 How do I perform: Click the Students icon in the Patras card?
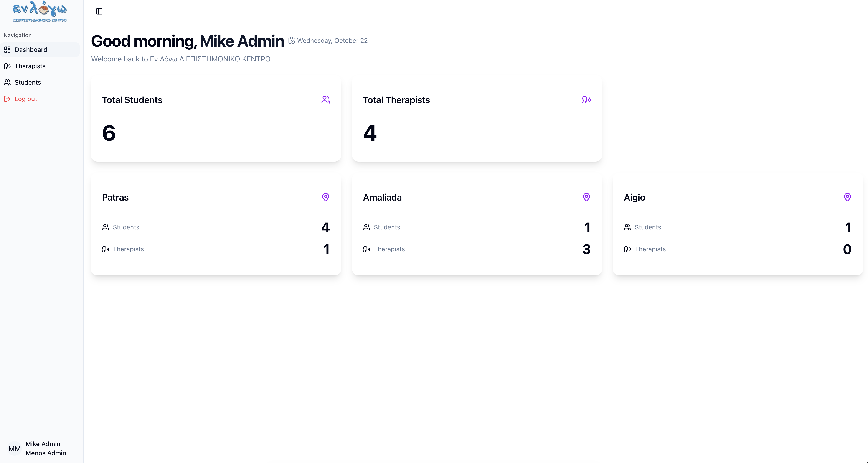pyautogui.click(x=105, y=227)
